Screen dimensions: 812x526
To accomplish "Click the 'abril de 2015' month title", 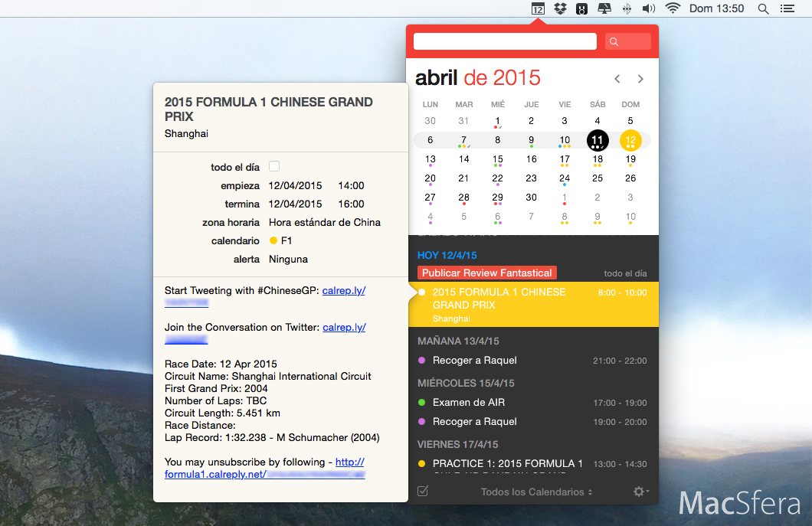I will 477,78.
